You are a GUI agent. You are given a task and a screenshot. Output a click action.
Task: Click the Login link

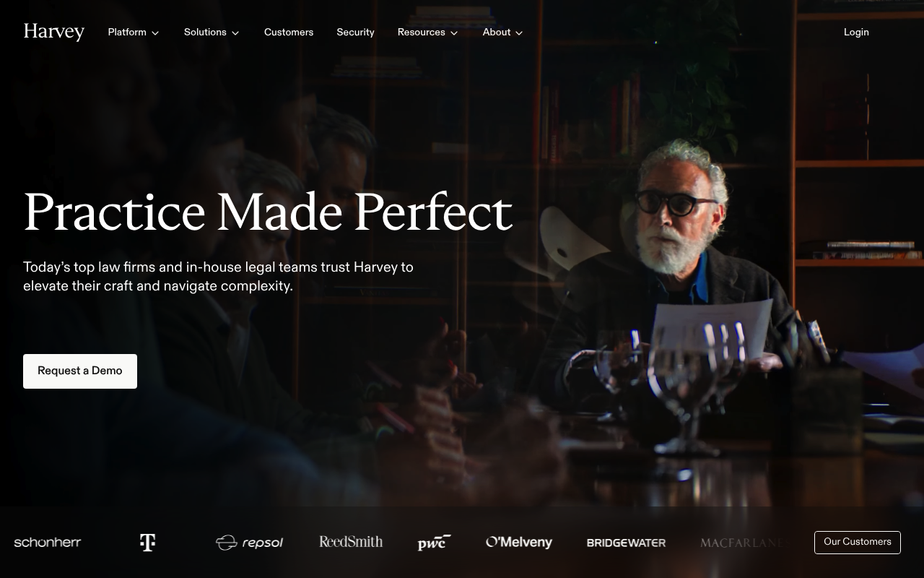tap(856, 33)
